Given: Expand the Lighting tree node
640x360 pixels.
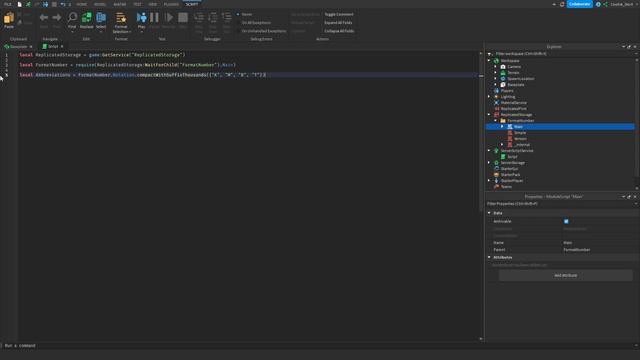Looking at the screenshot, I should pyautogui.click(x=489, y=97).
